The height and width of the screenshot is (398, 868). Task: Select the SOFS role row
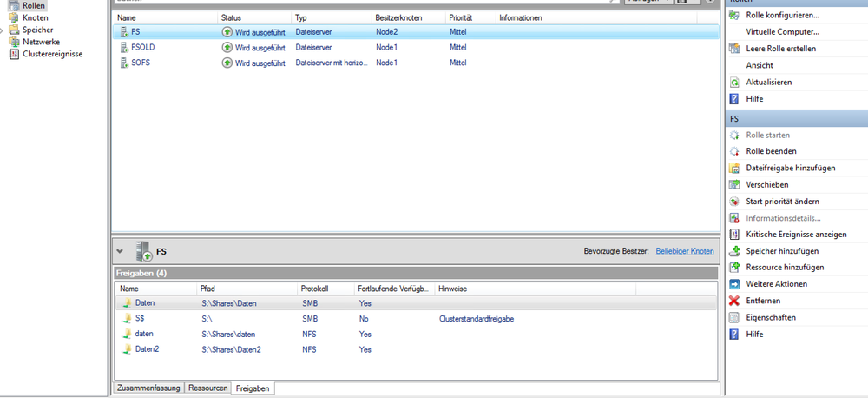coord(141,63)
